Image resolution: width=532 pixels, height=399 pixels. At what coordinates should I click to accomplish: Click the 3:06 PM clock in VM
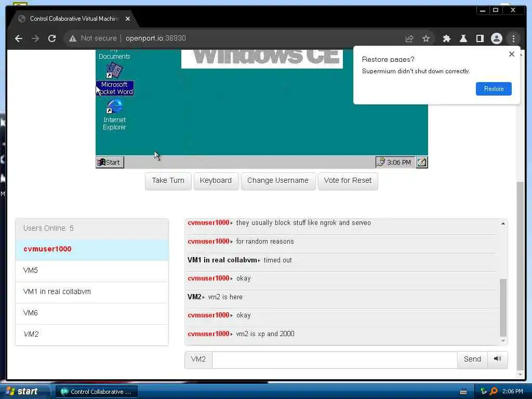click(x=398, y=162)
